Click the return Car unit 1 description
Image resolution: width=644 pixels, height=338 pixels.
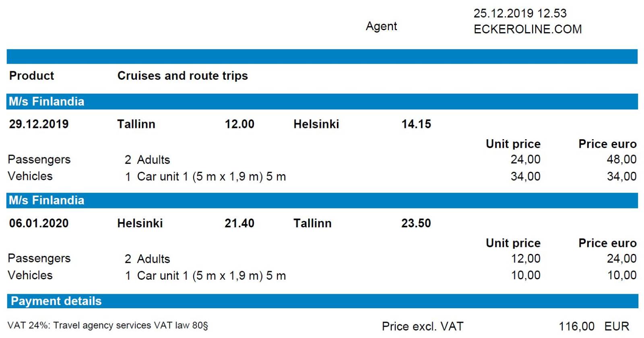click(212, 276)
